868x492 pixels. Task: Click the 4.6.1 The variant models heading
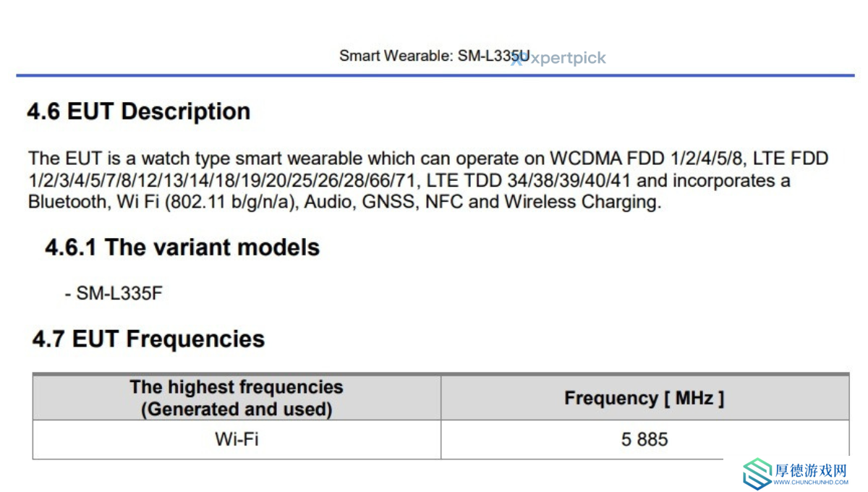pos(182,247)
